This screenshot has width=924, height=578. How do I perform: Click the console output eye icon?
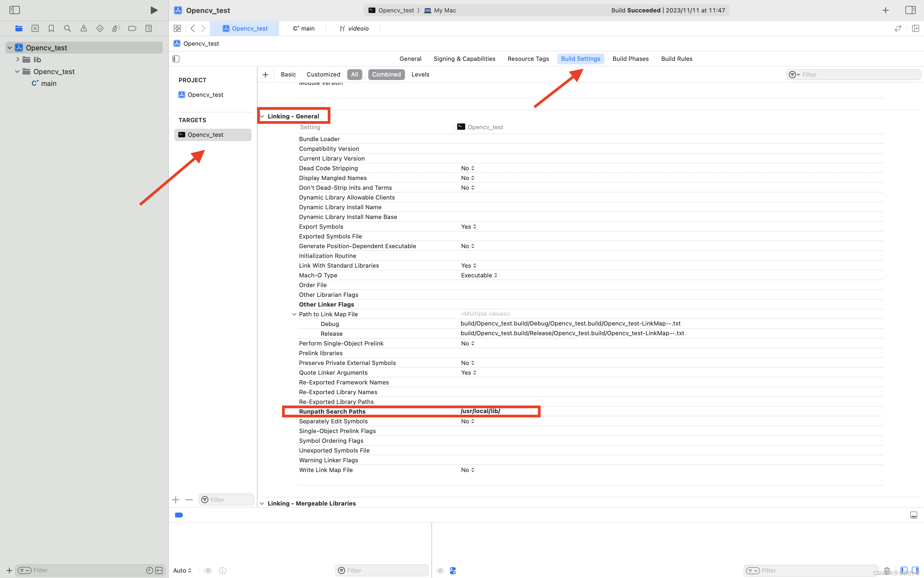[440, 570]
